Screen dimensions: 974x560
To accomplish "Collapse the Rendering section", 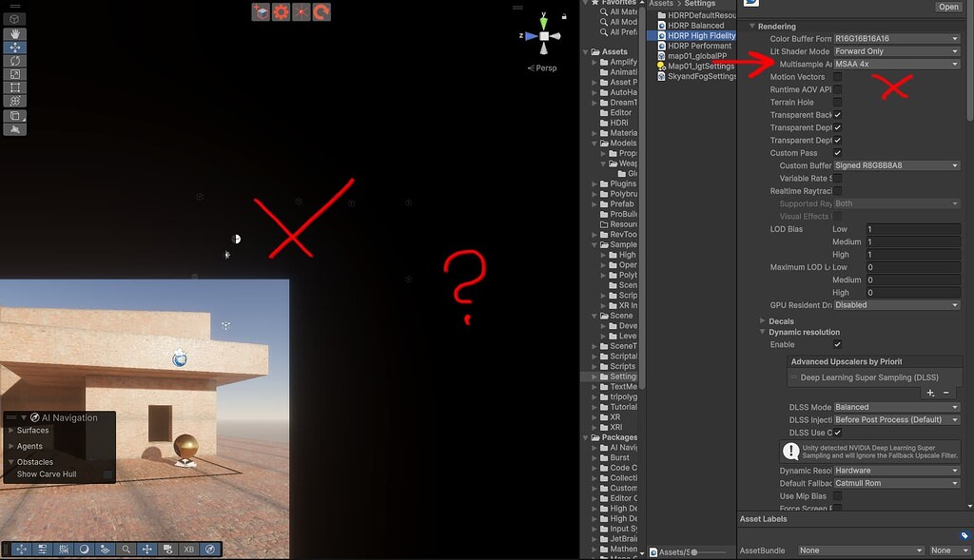I will tap(754, 26).
